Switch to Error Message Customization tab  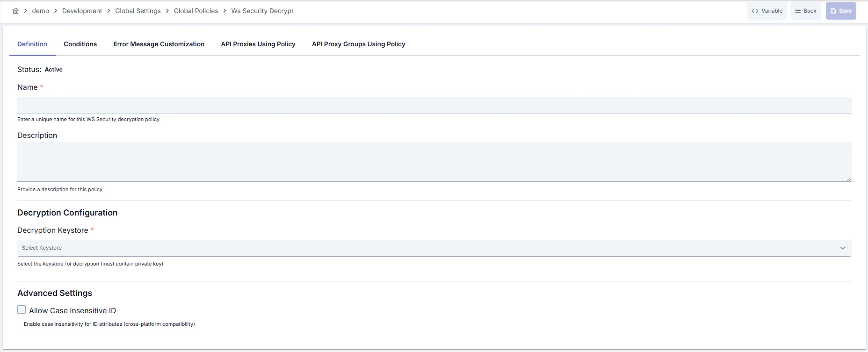(x=159, y=44)
